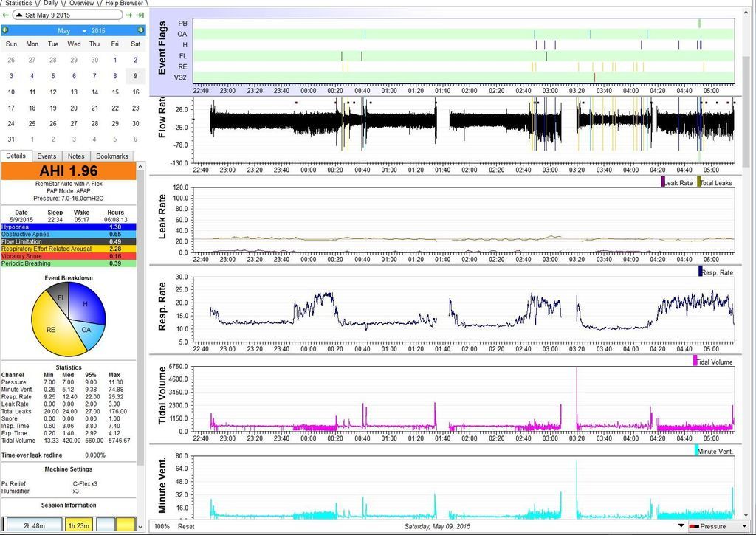Click the C-Flex x3 setting value
Screen dimensions: 756x535
(x=85, y=484)
